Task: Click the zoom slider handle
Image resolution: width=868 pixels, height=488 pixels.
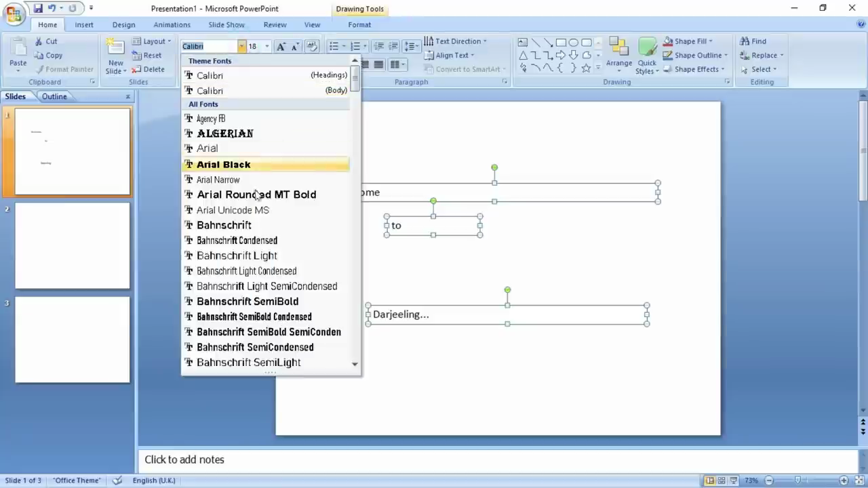Action: (799, 481)
